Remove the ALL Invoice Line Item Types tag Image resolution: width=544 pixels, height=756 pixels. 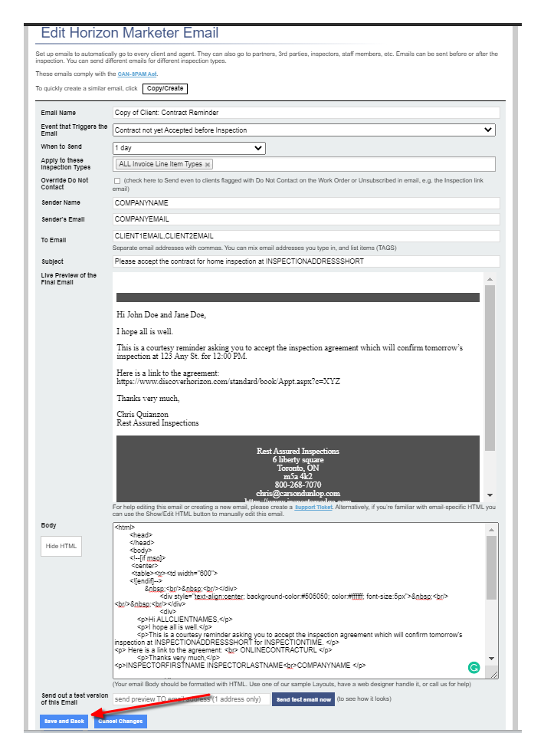pos(208,164)
